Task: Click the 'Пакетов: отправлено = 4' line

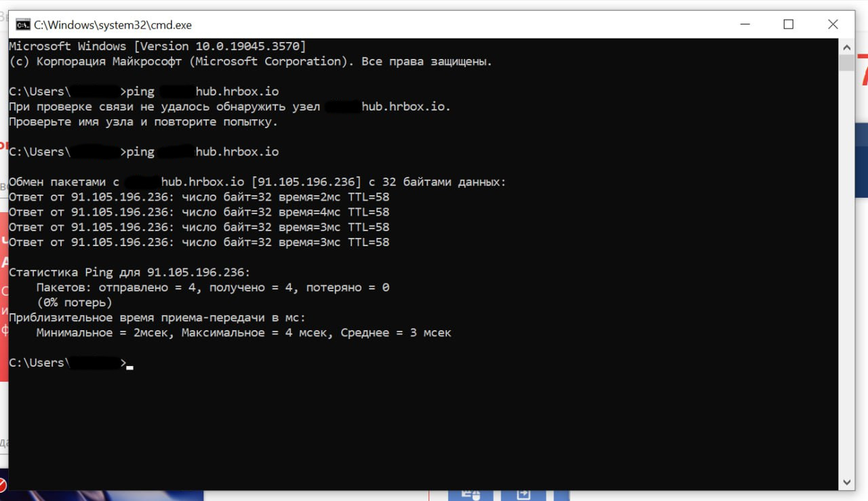Action: pos(212,287)
